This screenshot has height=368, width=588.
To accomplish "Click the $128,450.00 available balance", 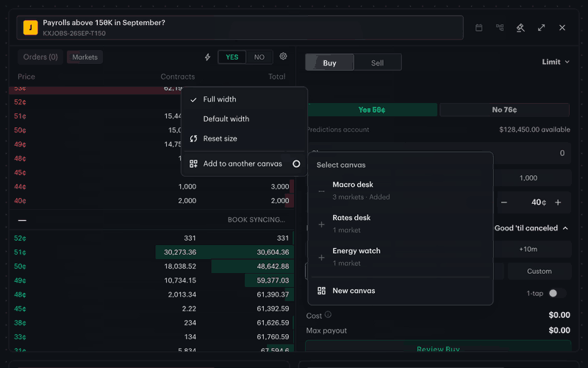I will [535, 130].
